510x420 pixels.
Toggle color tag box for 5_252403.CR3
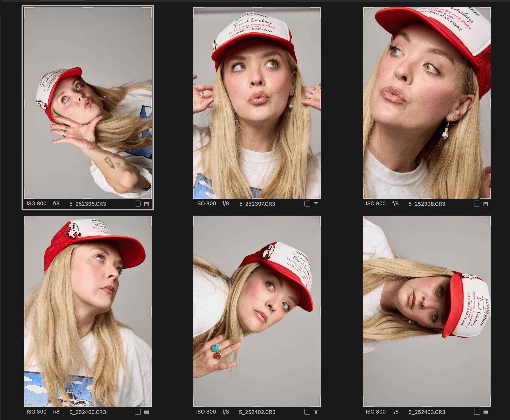[477, 412]
